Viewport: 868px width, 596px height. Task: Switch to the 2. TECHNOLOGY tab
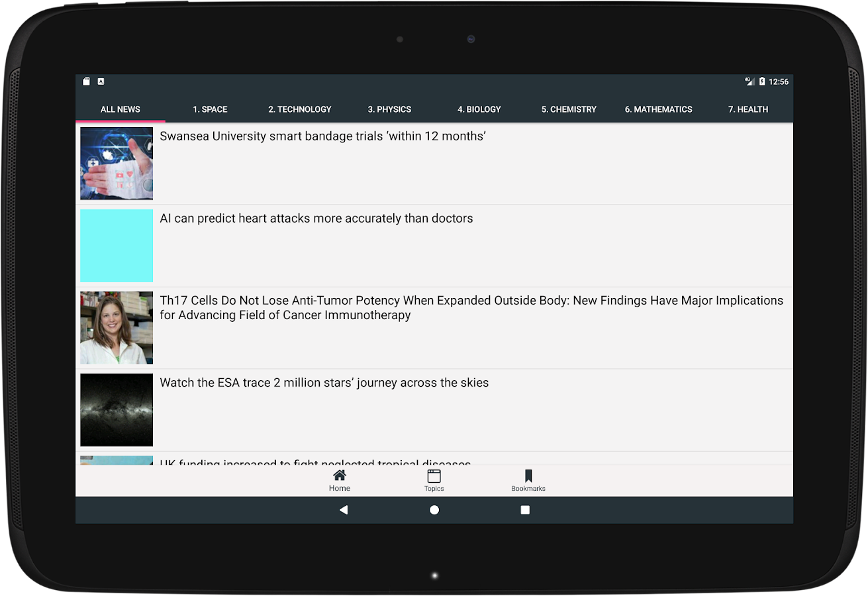[300, 109]
